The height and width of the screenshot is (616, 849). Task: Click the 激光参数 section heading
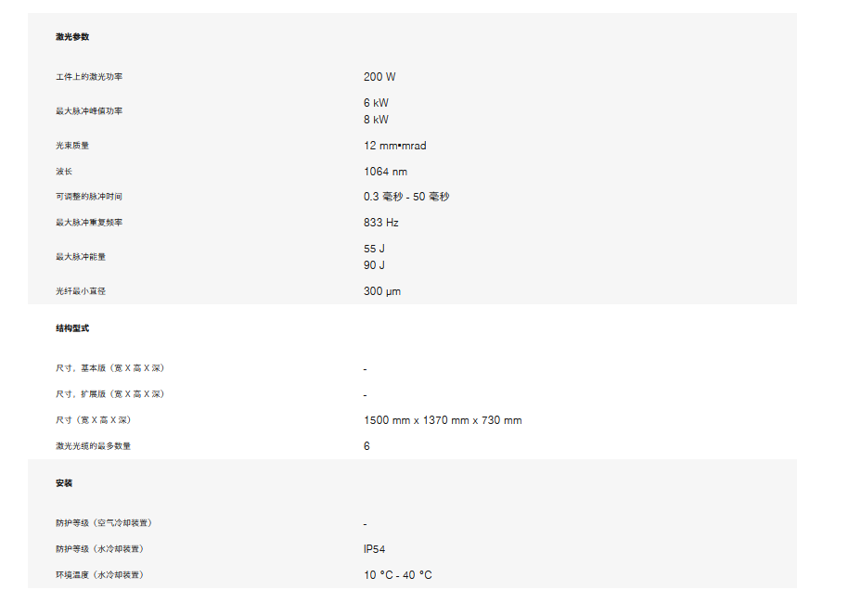72,37
